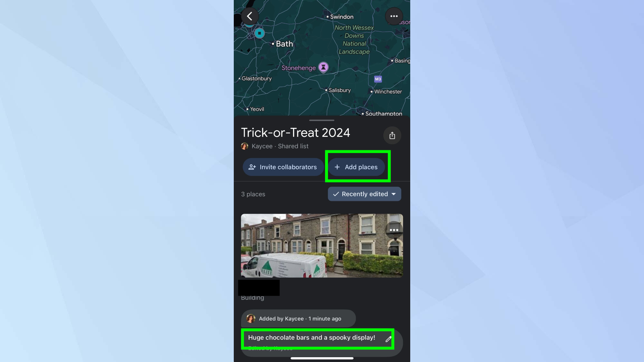Tap the Add places button
The width and height of the screenshot is (644, 362).
tap(356, 167)
